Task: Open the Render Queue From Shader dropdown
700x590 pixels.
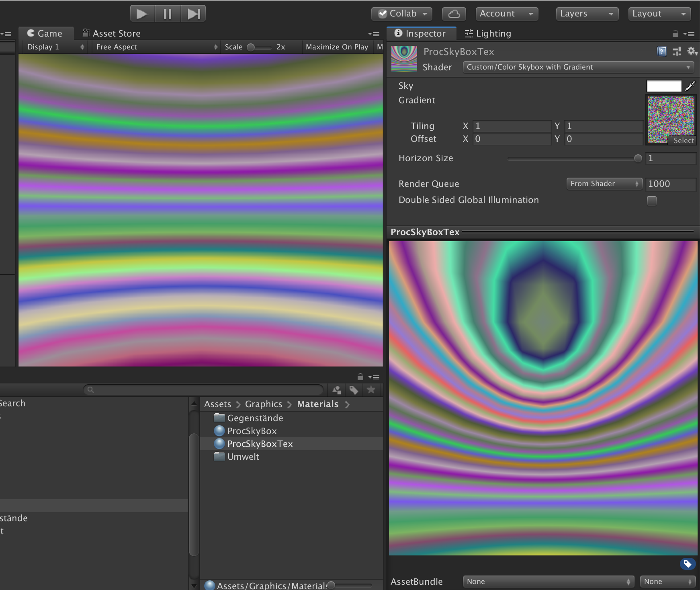Action: pos(604,184)
